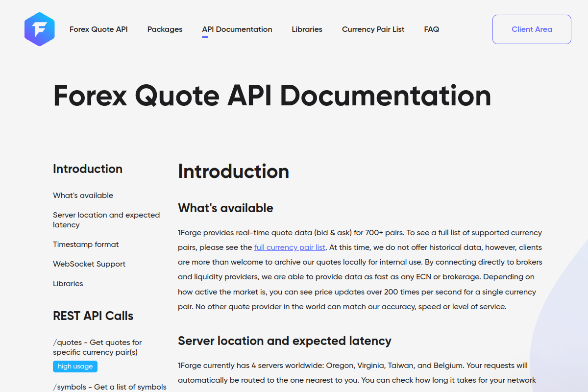Click the Introduction sidebar heading
The image size is (588, 392).
88,169
